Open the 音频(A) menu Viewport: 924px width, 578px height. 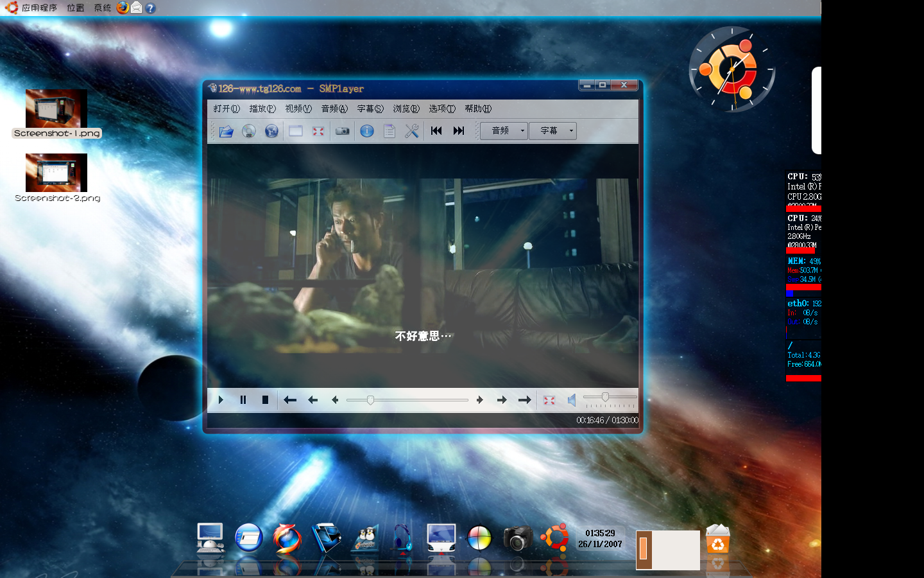(334, 109)
